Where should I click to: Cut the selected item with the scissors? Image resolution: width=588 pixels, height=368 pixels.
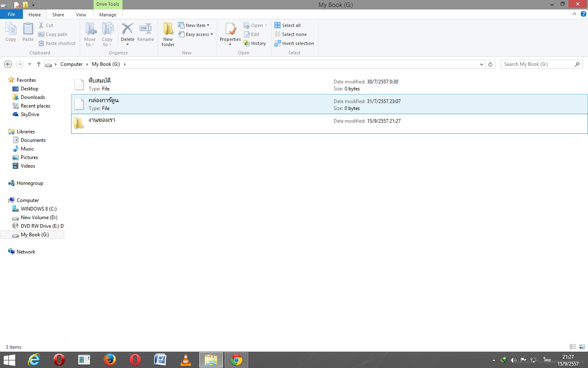coord(46,25)
